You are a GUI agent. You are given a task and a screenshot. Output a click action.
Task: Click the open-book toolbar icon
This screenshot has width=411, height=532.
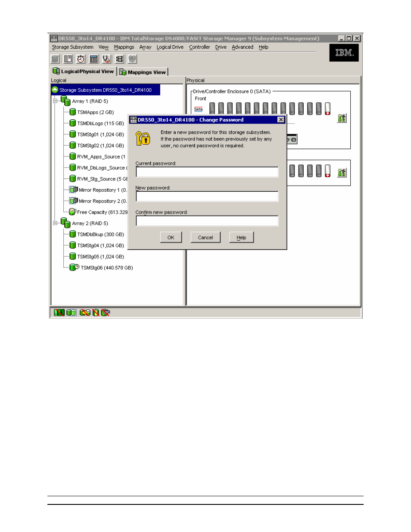tap(68, 59)
